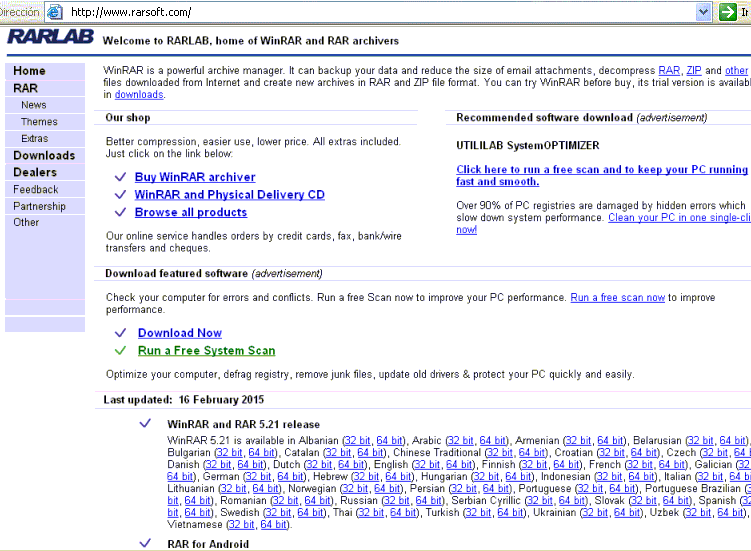Click the 'Run a free scan now' link
The width and height of the screenshot is (751, 551).
(617, 298)
